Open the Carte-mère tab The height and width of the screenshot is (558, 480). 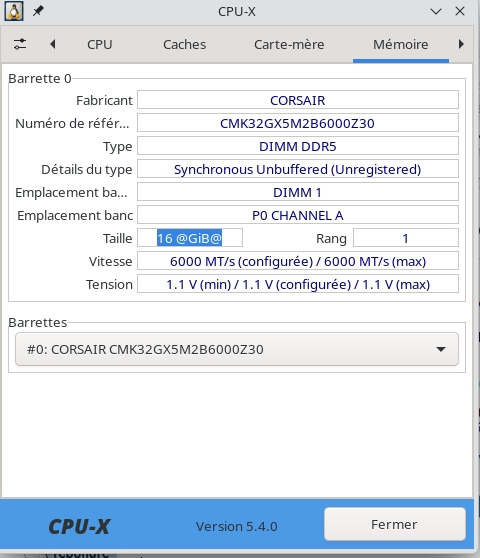289,44
